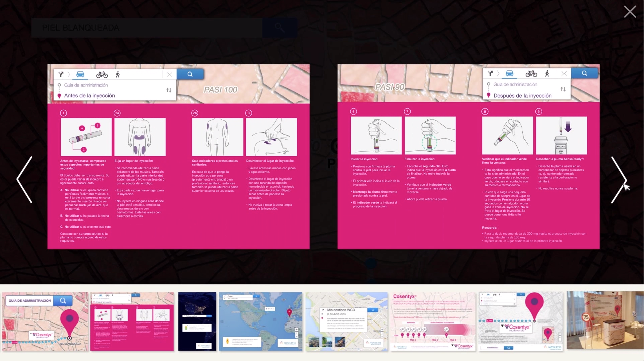
Task: Open the Guía de Administración thumbnail
Action: click(45, 321)
